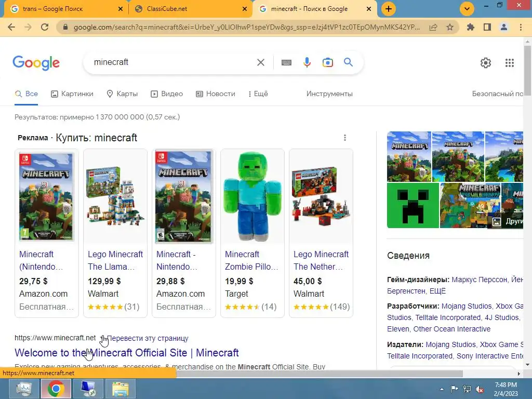Open the Google apps grid
Screen dimensions: 532x399
pyautogui.click(x=510, y=63)
